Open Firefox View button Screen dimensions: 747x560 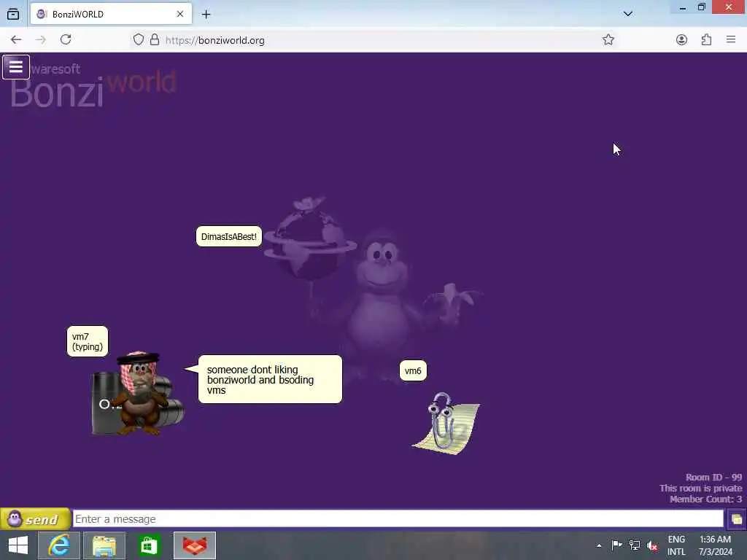click(13, 15)
